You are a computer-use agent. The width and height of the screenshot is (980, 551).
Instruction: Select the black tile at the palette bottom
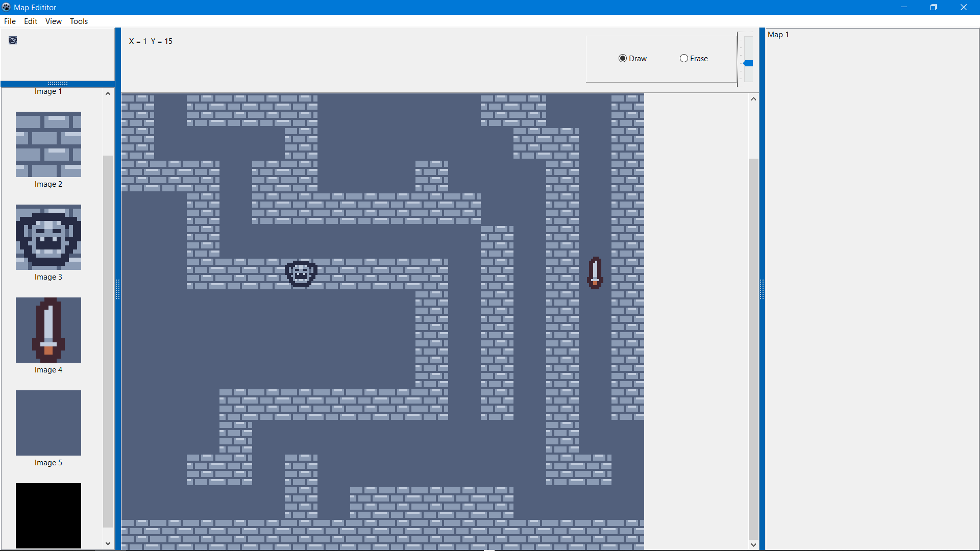pyautogui.click(x=48, y=515)
